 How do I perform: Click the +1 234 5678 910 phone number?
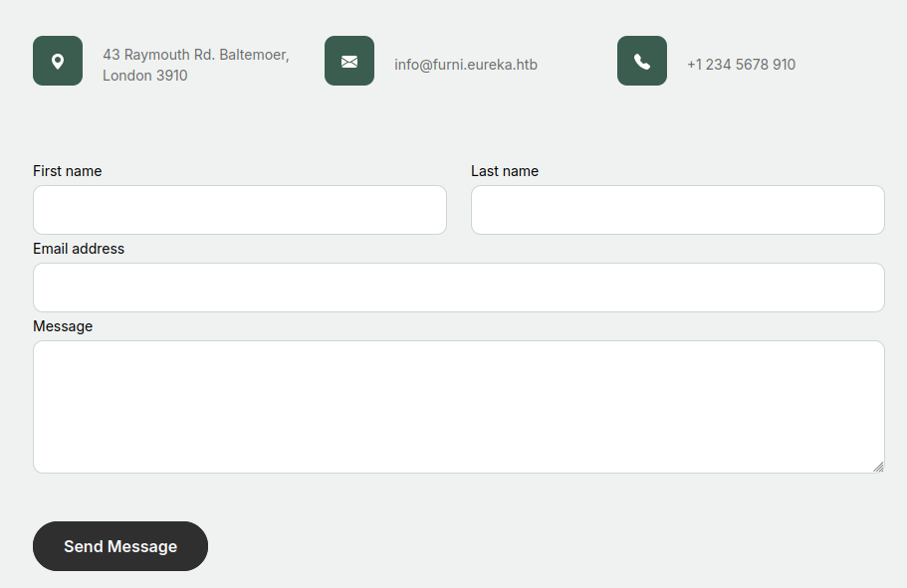click(741, 65)
